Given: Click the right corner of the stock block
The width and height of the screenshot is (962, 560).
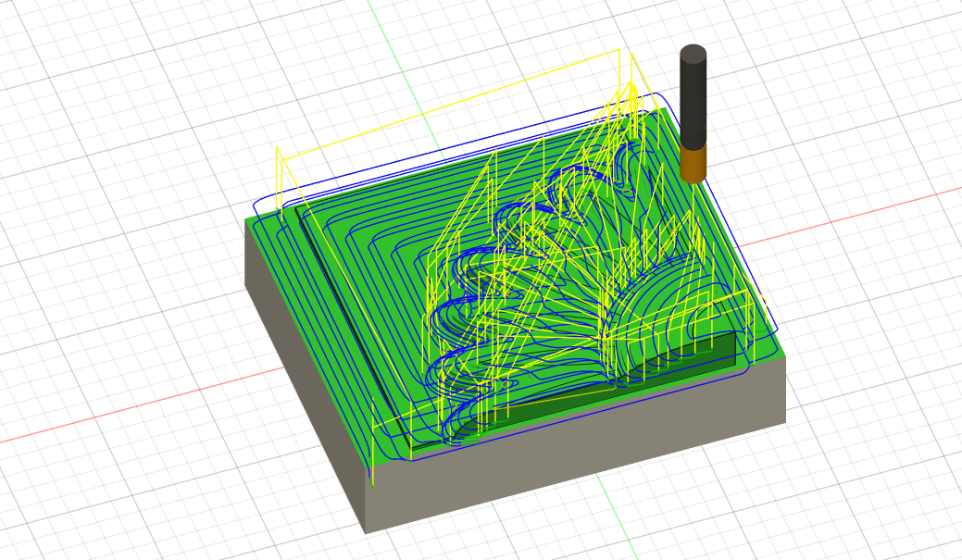Looking at the screenshot, I should tap(785, 356).
